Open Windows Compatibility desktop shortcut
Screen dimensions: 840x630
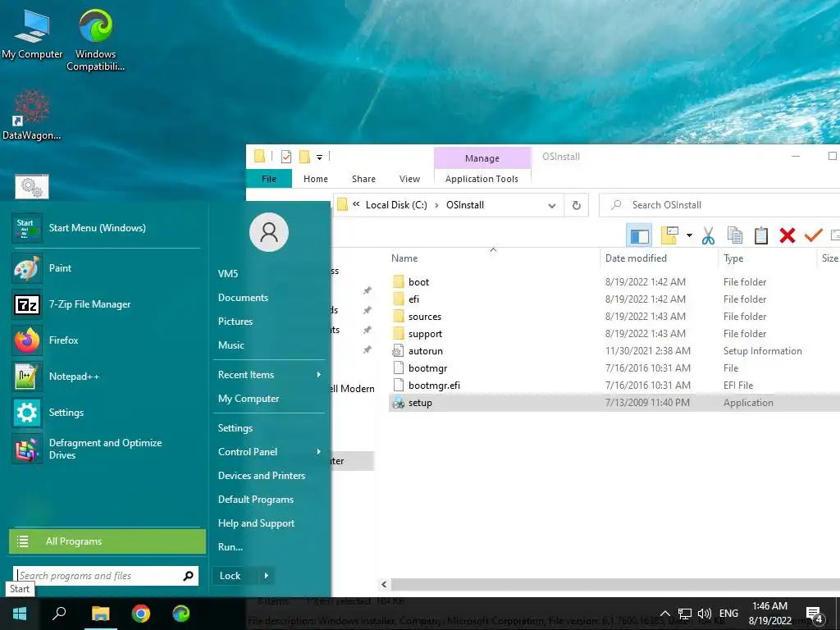click(95, 40)
